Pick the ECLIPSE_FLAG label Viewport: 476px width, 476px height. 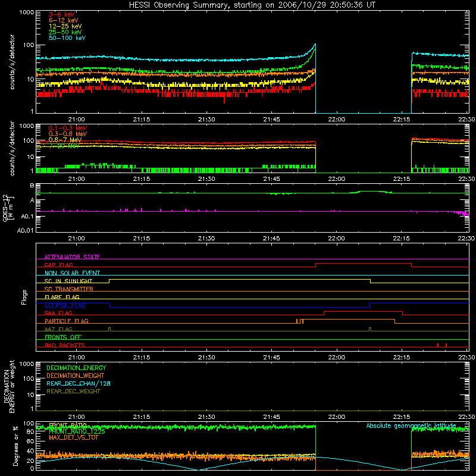(65, 305)
